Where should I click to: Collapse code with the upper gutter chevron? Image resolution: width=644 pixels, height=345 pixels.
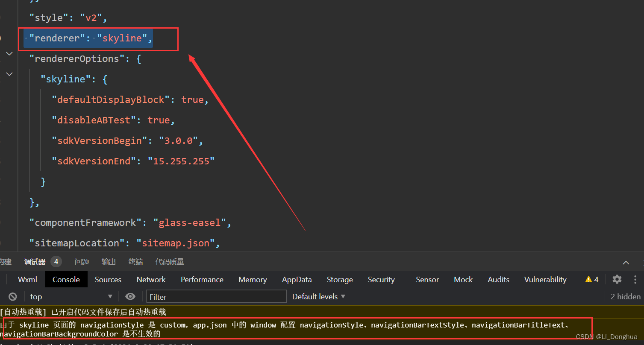pos(9,53)
